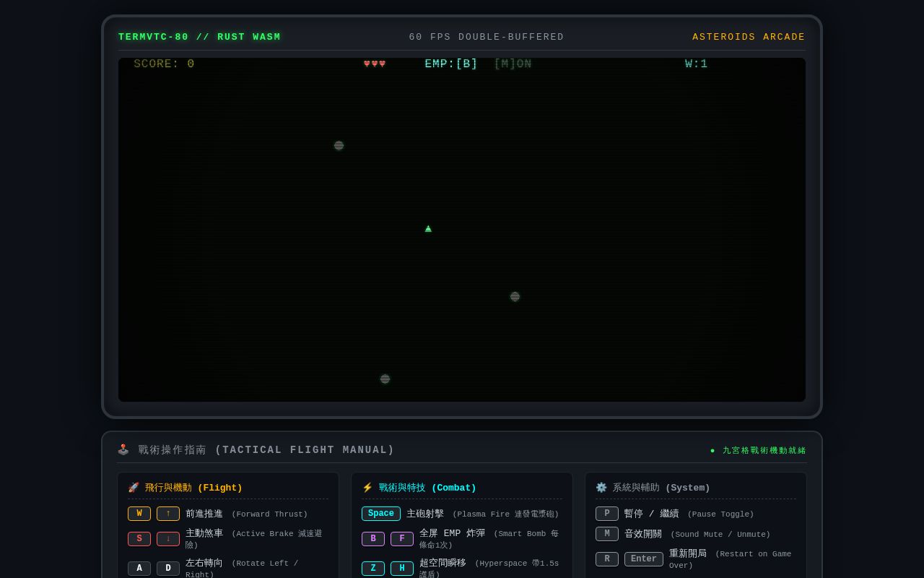Click the asteroid in the upper-left playfield
This screenshot has height=578, width=924.
(x=339, y=145)
